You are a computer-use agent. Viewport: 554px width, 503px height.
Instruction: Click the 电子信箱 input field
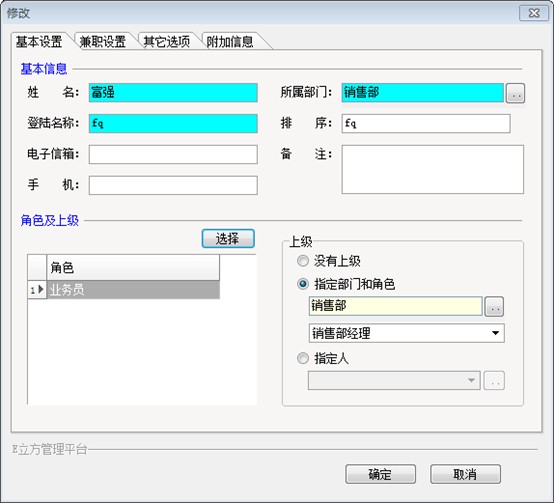pos(173,154)
